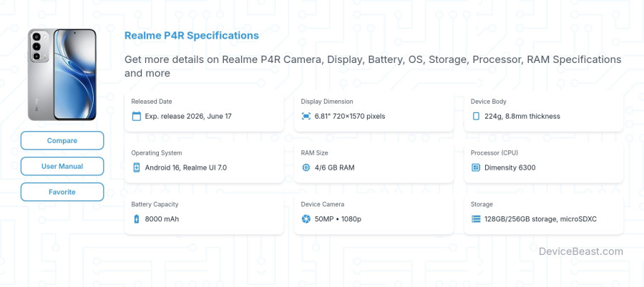Click the 'Get more details on Realme P4R' description

coord(373,66)
